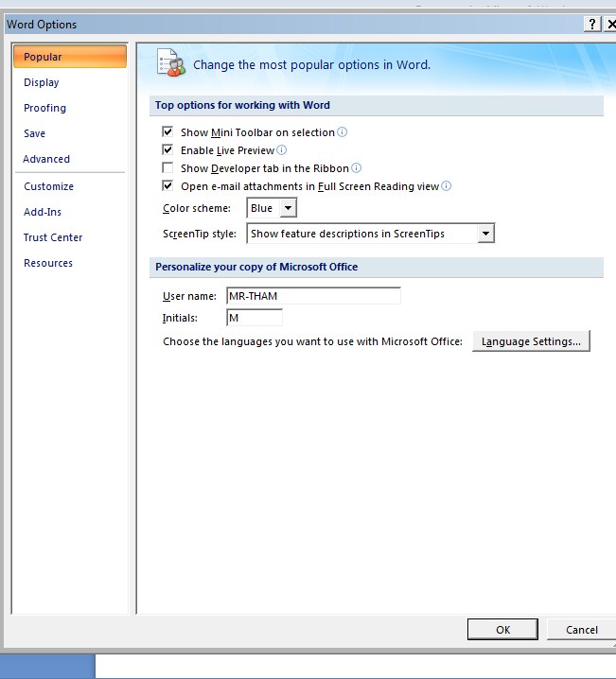Viewport: 616px width, 679px height.
Task: Close the Word Options dialog
Action: [x=611, y=24]
